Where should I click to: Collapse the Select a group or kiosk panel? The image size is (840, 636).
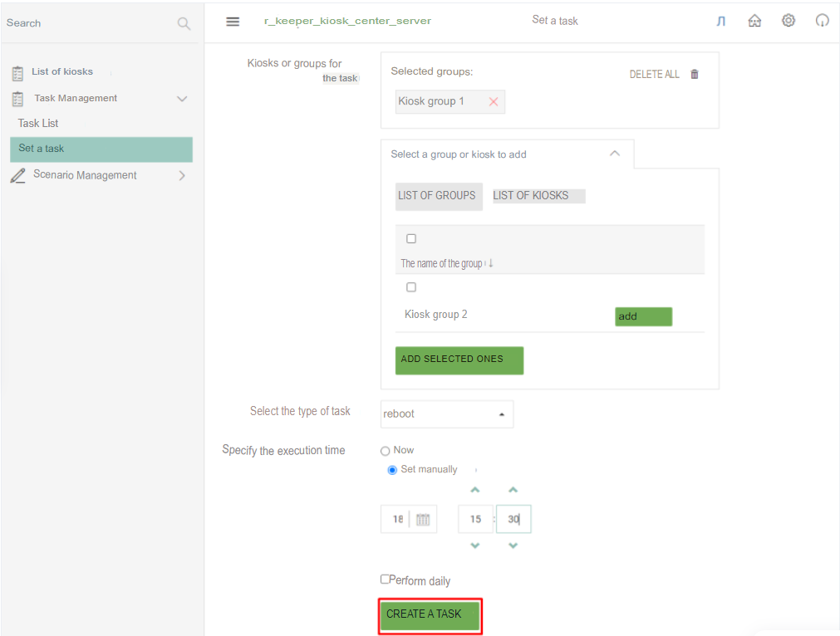click(615, 154)
